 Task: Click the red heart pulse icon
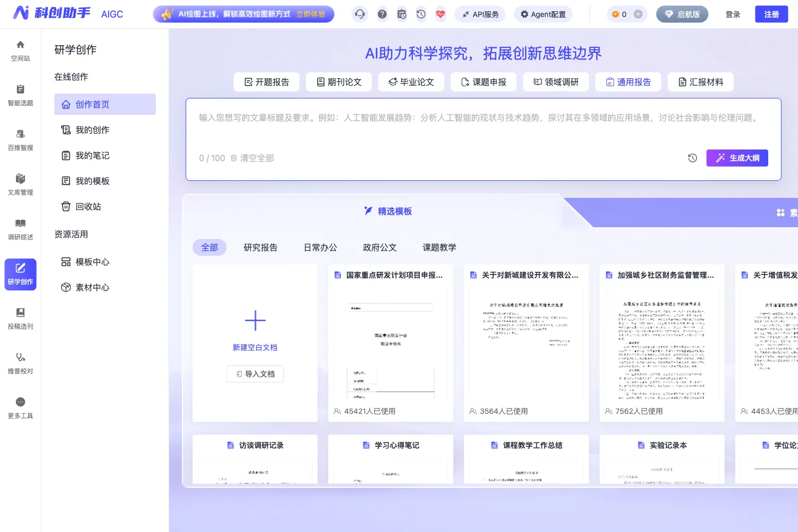click(x=440, y=14)
